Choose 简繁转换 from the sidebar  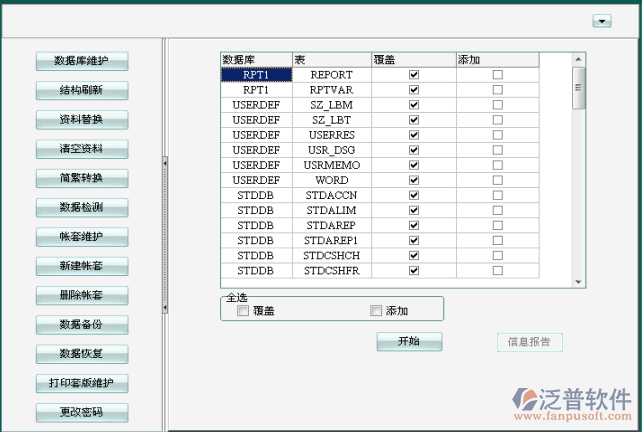(82, 178)
